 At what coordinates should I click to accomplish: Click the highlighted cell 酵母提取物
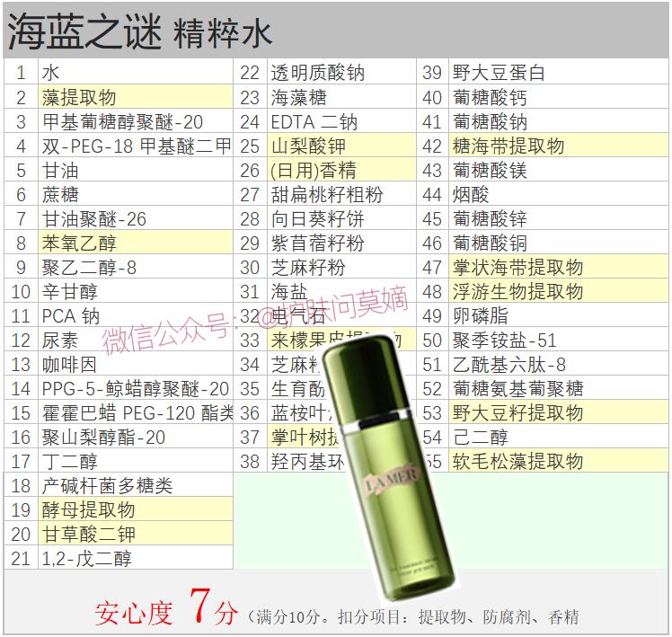(x=136, y=509)
